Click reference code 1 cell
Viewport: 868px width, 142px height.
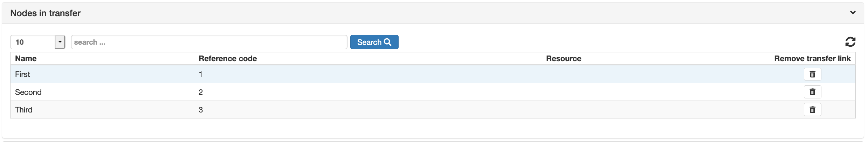(201, 74)
